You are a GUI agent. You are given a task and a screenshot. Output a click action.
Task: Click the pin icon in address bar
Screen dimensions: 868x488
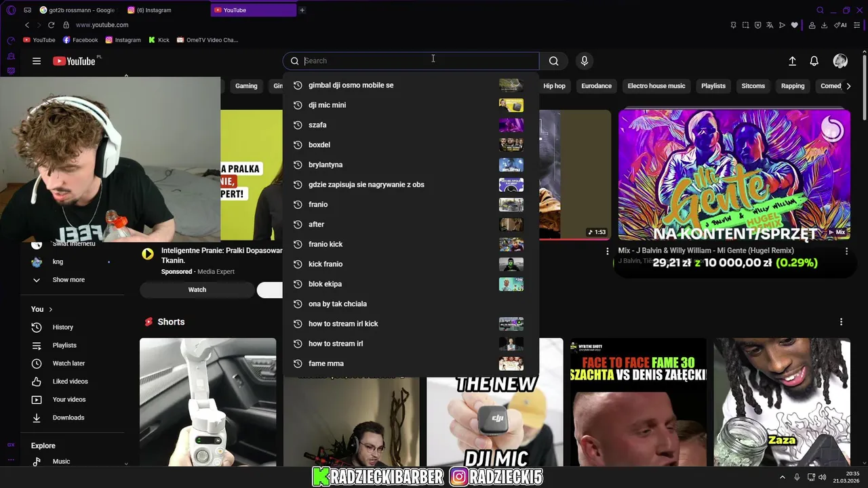(x=733, y=25)
